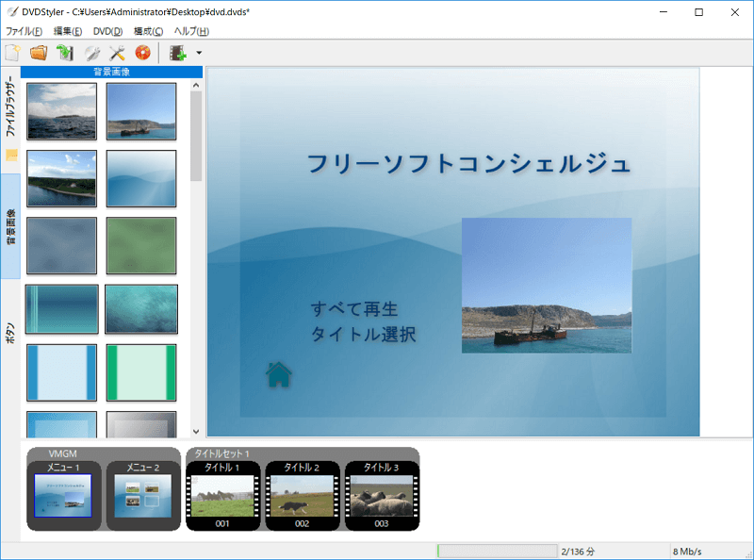Expand the add-file dropdown arrow
Image resolution: width=754 pixels, height=560 pixels.
pyautogui.click(x=198, y=53)
